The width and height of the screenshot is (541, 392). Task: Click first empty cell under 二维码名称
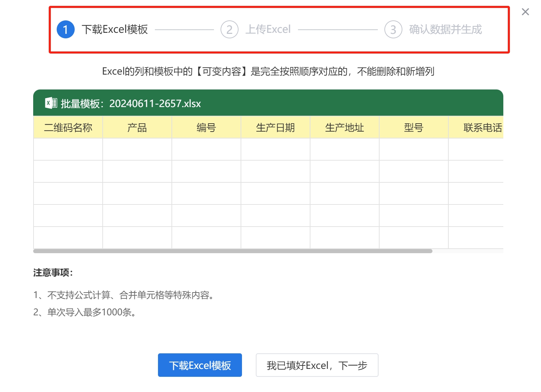click(x=68, y=149)
